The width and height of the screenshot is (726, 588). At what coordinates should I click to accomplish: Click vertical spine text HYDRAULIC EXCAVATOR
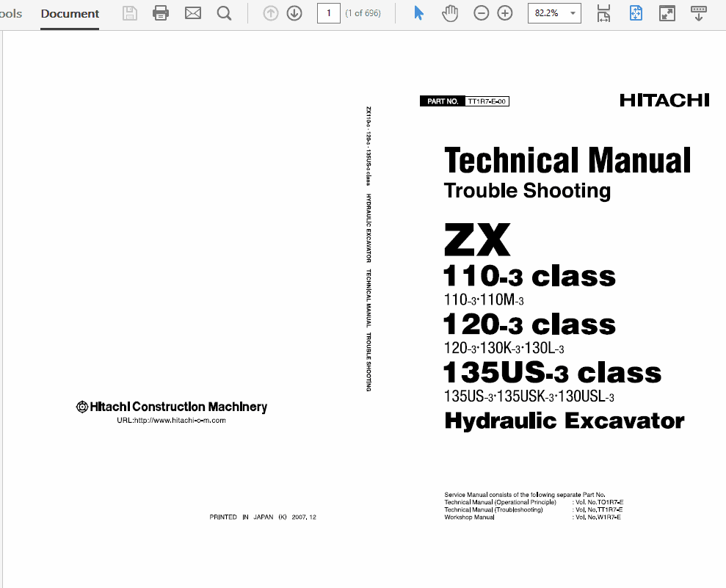click(x=369, y=228)
